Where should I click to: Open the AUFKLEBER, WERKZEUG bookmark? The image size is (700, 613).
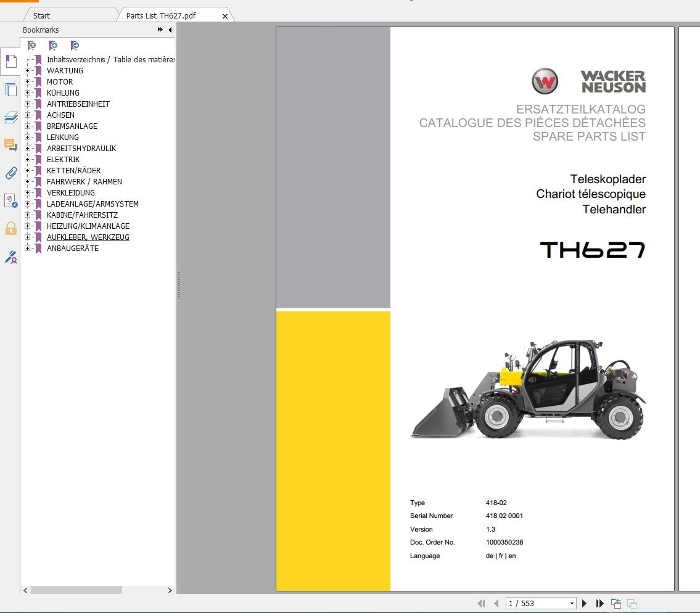point(88,237)
